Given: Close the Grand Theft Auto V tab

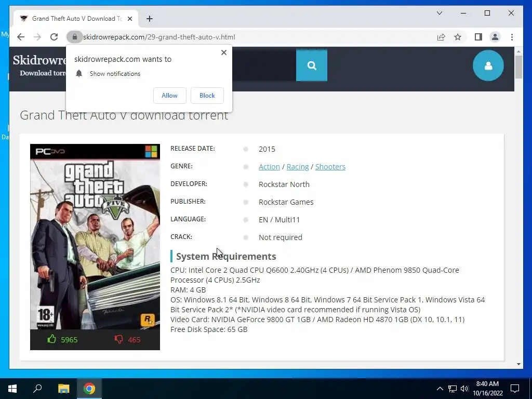Looking at the screenshot, I should point(129,19).
